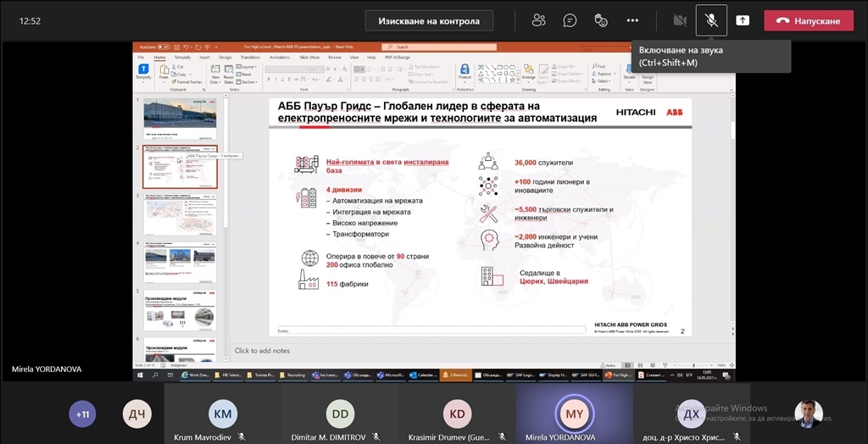
Task: Open More actions ellipsis menu
Action: click(632, 20)
